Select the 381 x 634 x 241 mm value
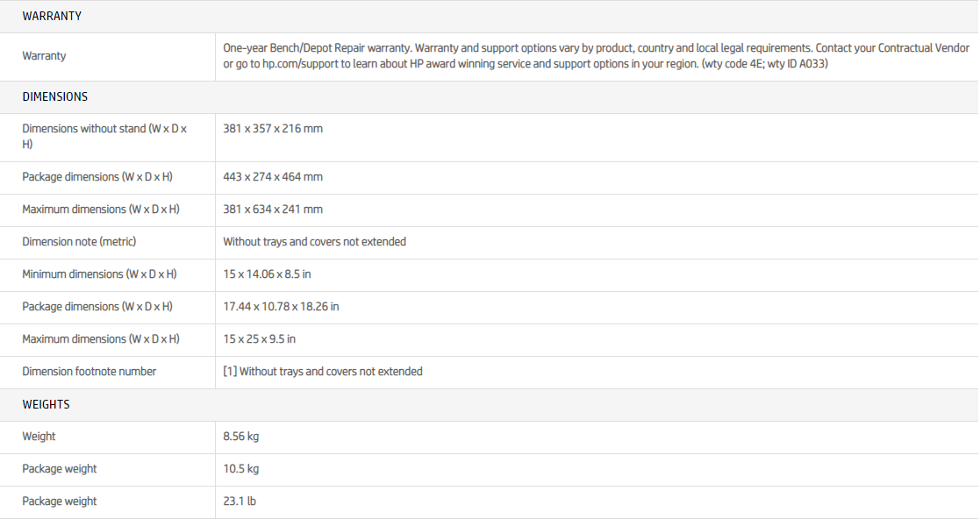Viewport: 980px width, 519px height. [x=273, y=210]
